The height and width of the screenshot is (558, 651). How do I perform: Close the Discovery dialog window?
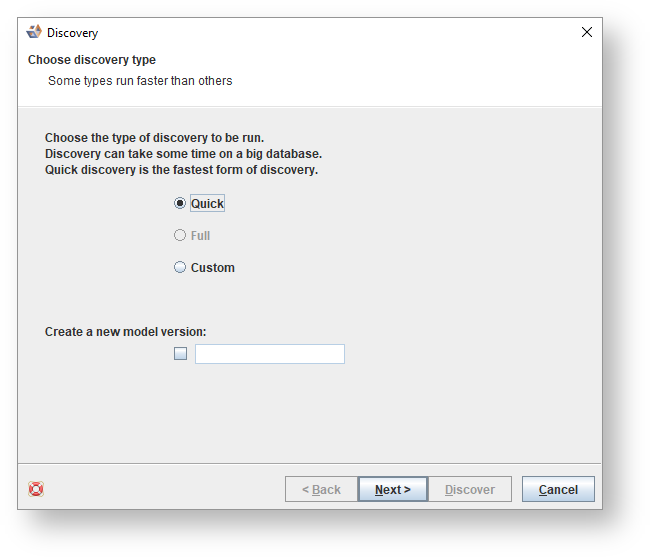pos(587,32)
